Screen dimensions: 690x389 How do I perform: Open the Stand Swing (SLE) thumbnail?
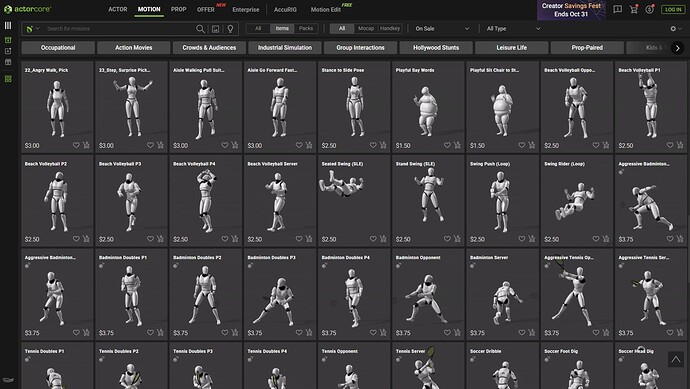(428, 201)
